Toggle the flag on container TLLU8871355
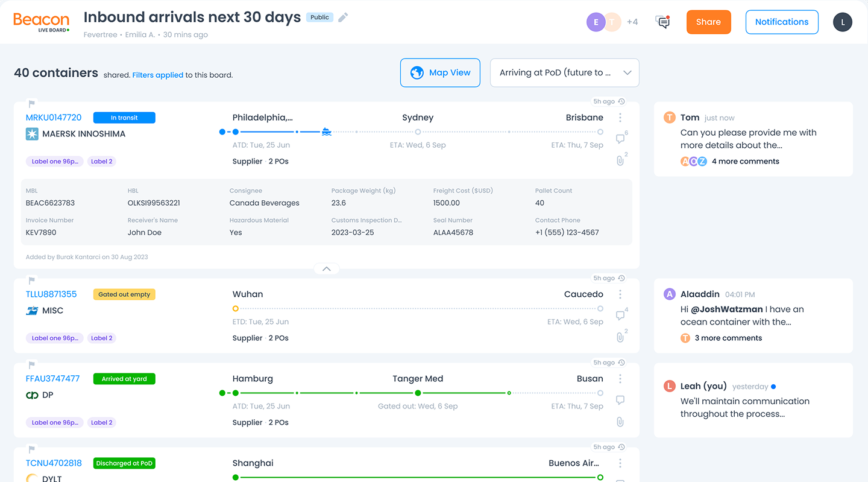 tap(32, 281)
